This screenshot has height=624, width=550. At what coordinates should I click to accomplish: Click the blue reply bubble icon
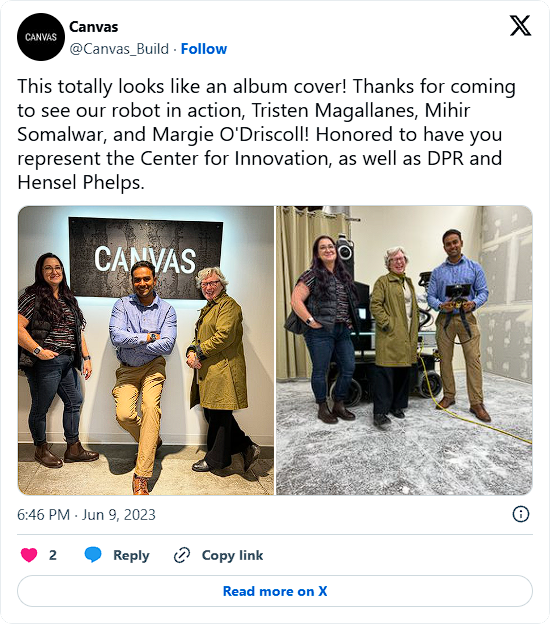(x=93, y=555)
